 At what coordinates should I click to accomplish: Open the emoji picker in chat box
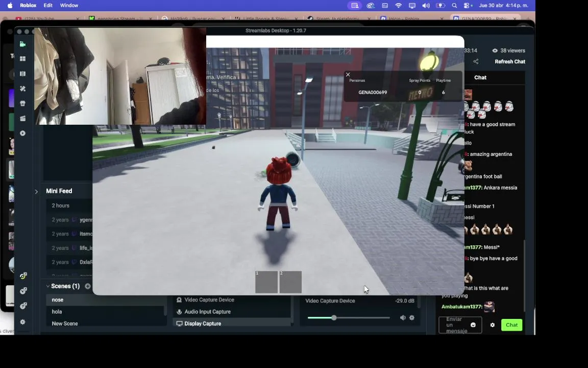click(x=473, y=325)
